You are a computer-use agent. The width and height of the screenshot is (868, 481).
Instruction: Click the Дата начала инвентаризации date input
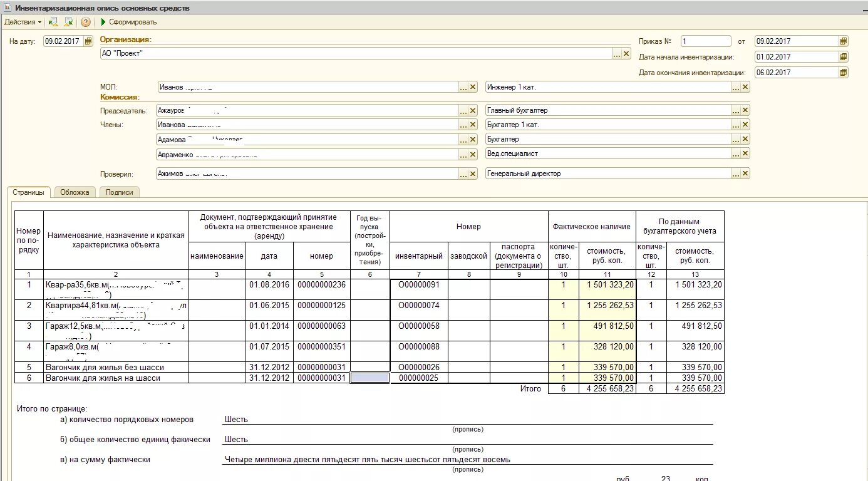click(797, 57)
